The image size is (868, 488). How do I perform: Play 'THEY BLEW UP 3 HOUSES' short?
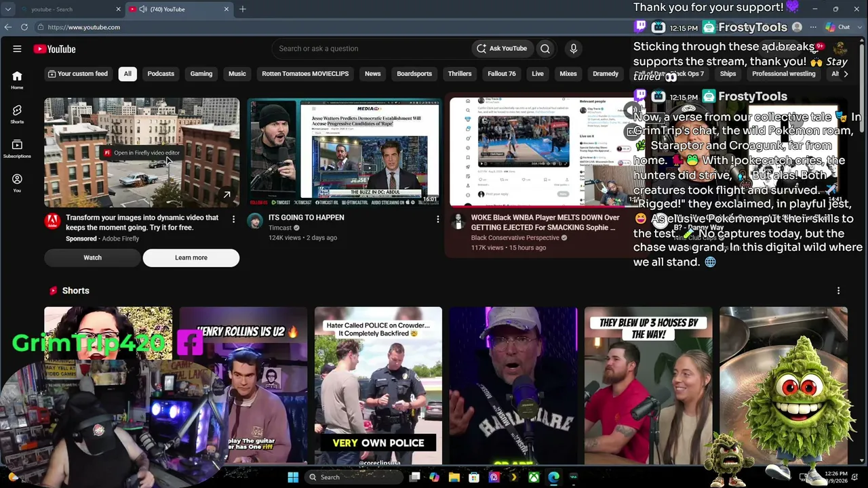[648, 386]
